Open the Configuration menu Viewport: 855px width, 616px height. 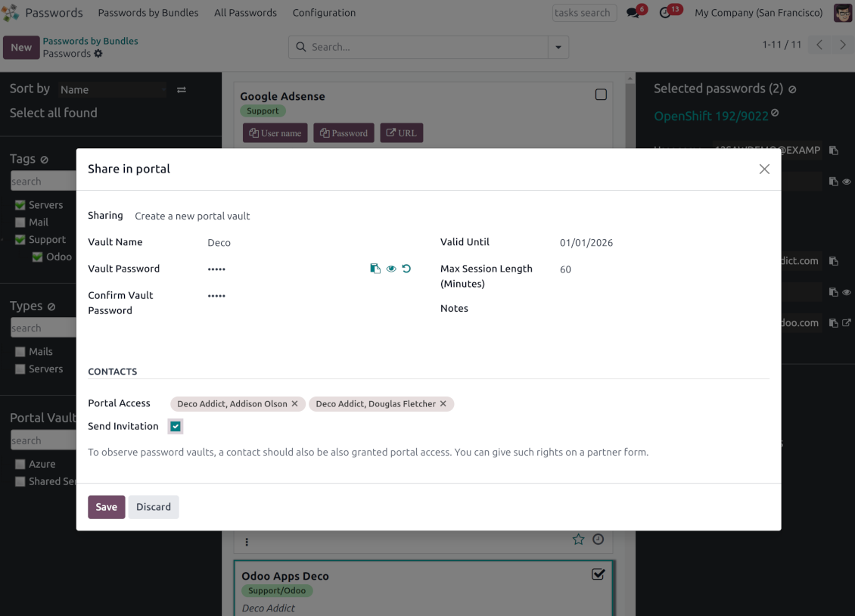click(324, 13)
